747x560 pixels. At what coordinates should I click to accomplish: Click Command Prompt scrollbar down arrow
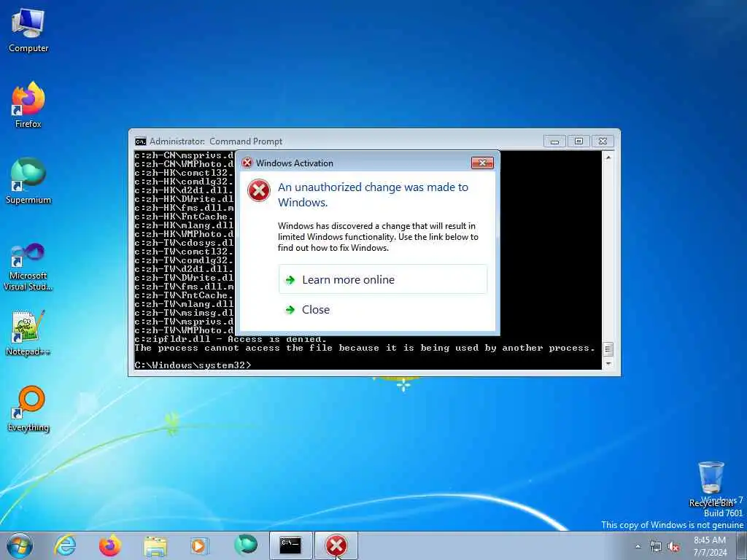tap(608, 365)
